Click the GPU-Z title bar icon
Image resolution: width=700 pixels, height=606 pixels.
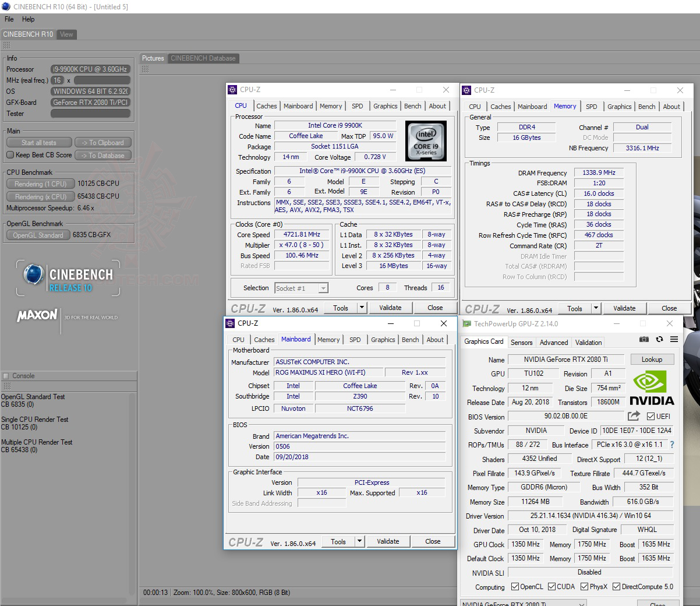[x=467, y=324]
